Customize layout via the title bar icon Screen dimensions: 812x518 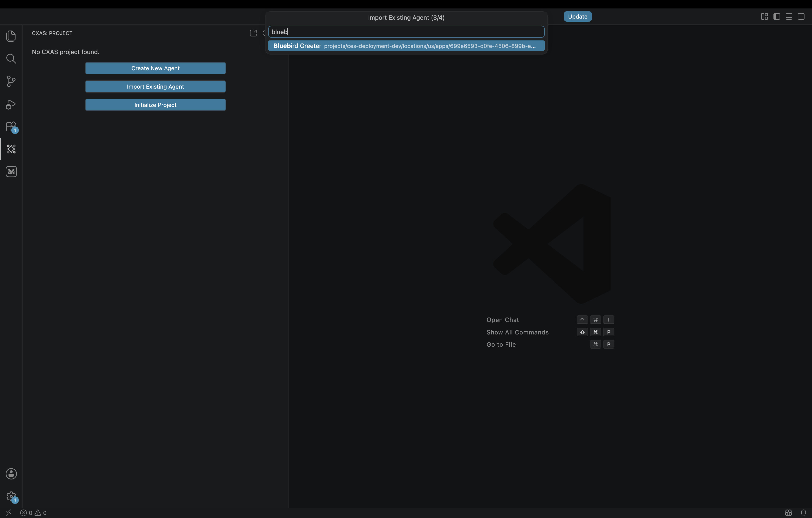tap(765, 16)
